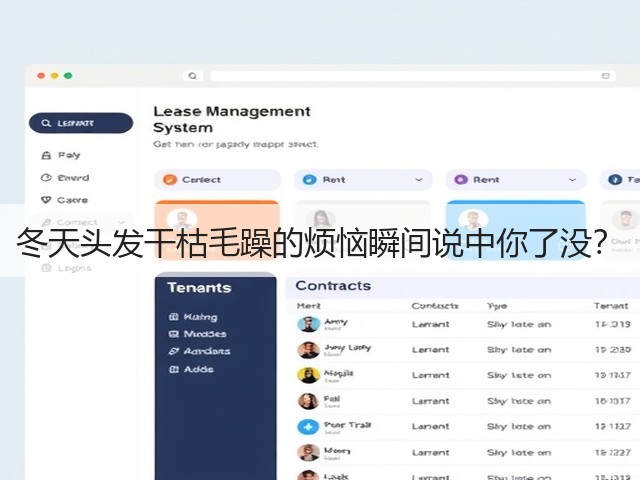The height and width of the screenshot is (480, 640).
Task: Click the magnifier icon beside the address bar
Action: (193, 76)
